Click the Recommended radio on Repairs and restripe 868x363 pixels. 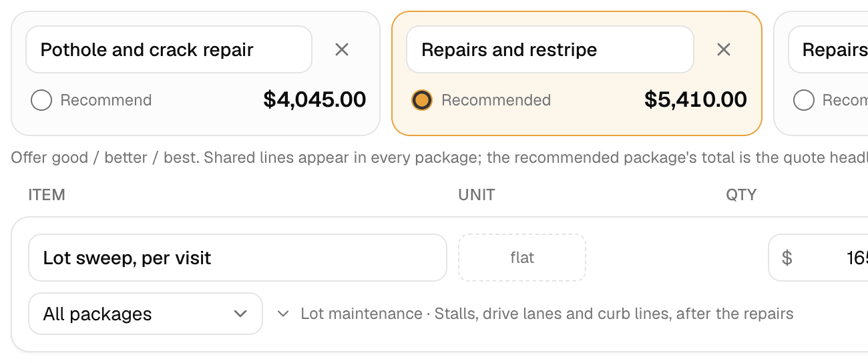(x=422, y=101)
